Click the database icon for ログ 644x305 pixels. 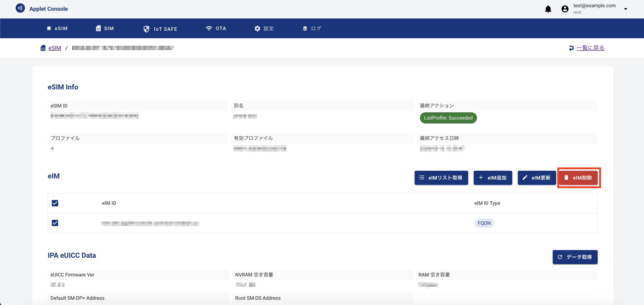(305, 29)
